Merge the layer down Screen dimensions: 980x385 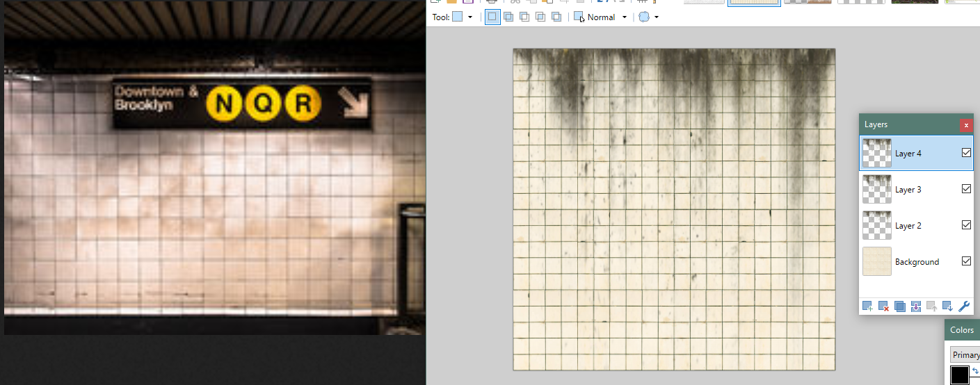pyautogui.click(x=916, y=306)
